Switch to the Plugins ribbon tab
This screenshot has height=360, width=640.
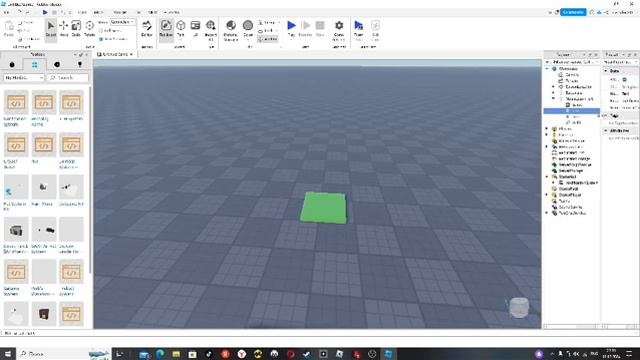(172, 12)
